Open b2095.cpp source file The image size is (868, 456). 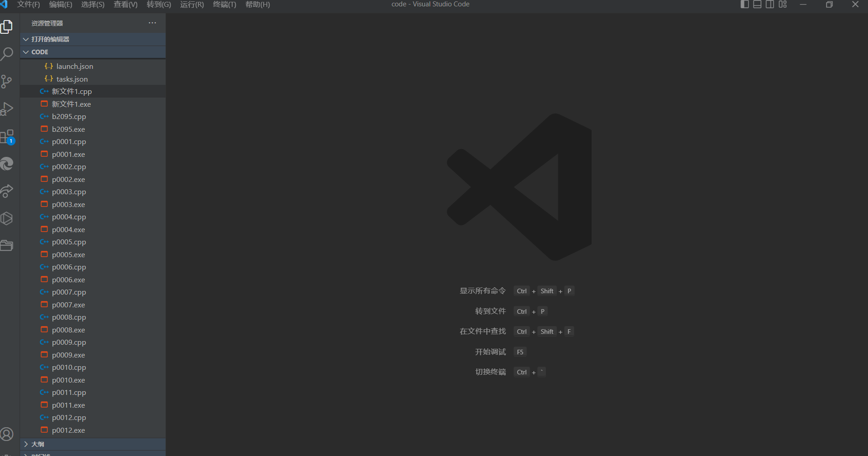tap(93, 116)
